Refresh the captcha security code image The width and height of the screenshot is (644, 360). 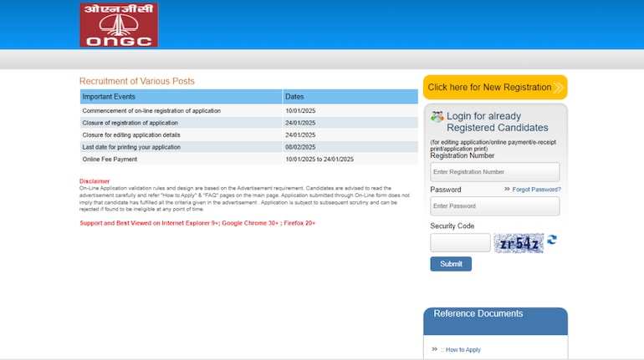point(552,241)
